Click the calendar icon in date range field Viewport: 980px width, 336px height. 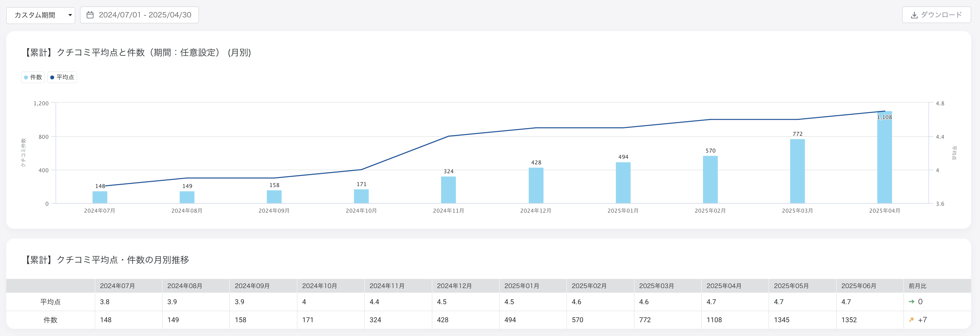90,15
